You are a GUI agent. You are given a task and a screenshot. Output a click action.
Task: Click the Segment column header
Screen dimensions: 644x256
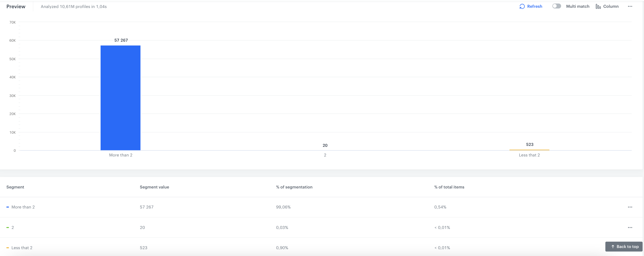click(15, 187)
